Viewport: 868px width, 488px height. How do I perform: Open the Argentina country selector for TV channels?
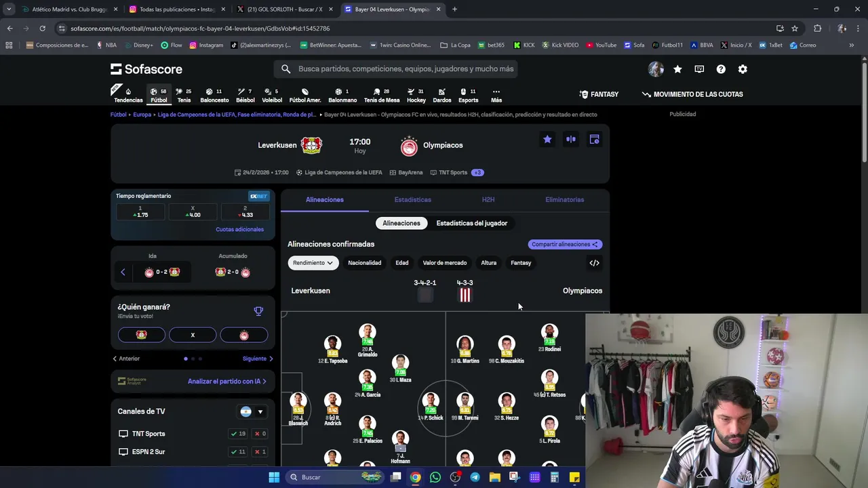[252, 411]
